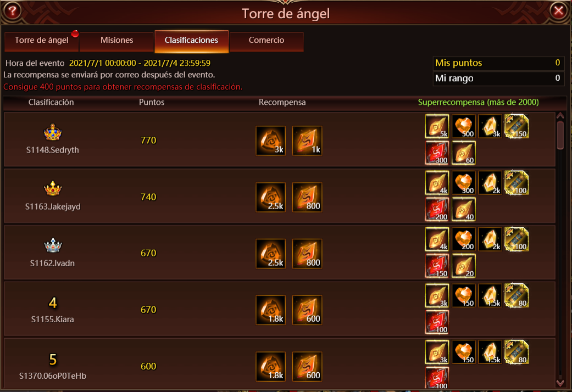Select the 5k gold shard super reward
Screen dimensions: 572x392
(x=437, y=126)
